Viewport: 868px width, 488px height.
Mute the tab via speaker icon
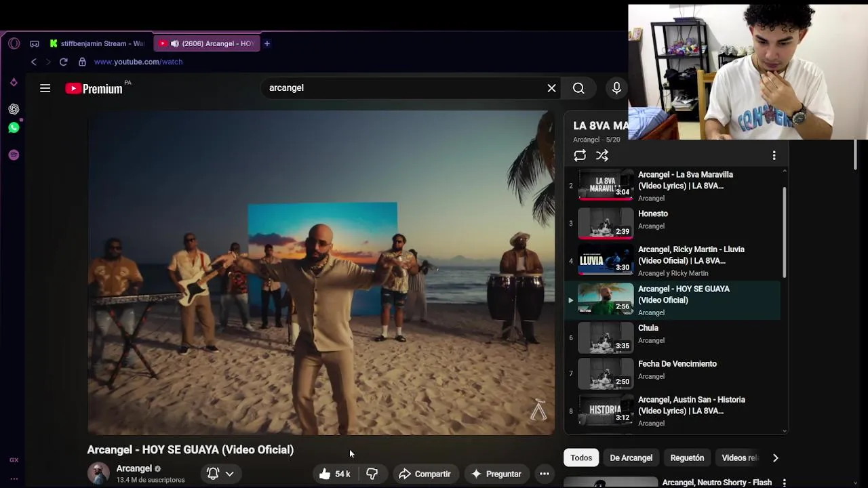point(174,43)
